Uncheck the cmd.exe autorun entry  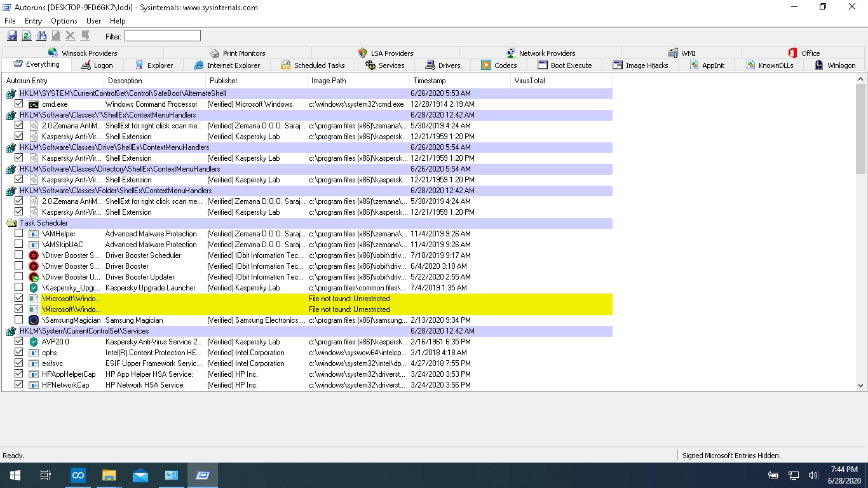click(19, 104)
